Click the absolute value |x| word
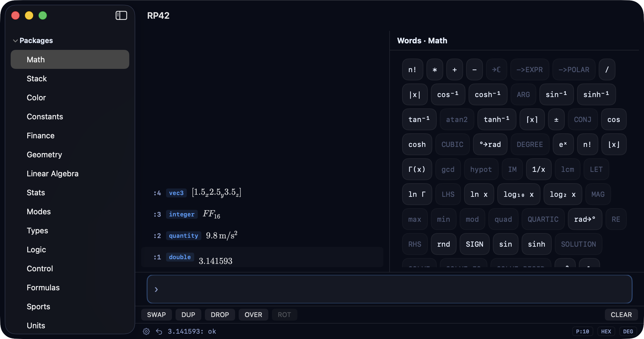Image resolution: width=644 pixels, height=339 pixels. [415, 94]
